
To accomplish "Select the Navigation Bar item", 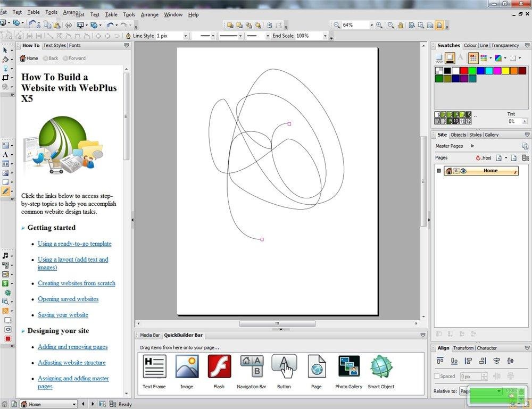I will (252, 371).
